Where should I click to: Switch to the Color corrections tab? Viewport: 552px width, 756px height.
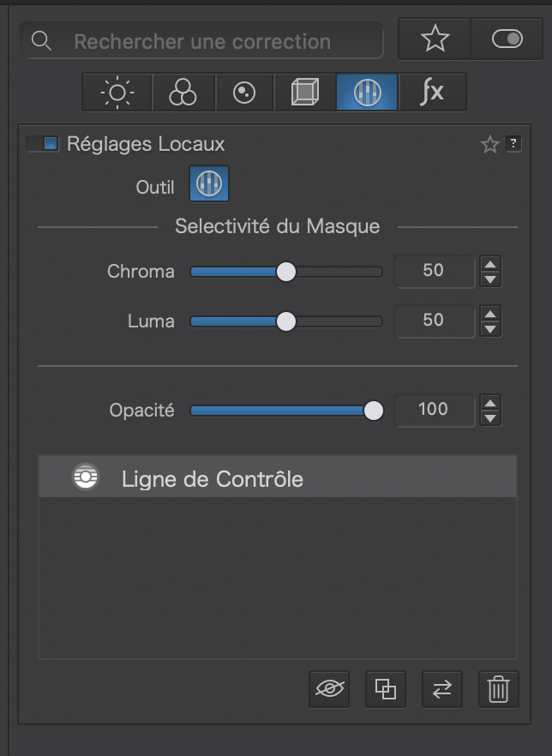pos(183,93)
